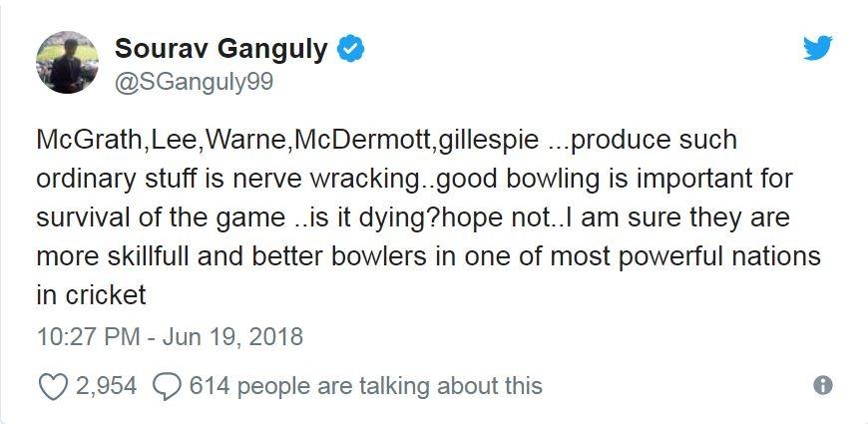
Task: Open Sourav Ganguly's profile picture
Action: (67, 62)
